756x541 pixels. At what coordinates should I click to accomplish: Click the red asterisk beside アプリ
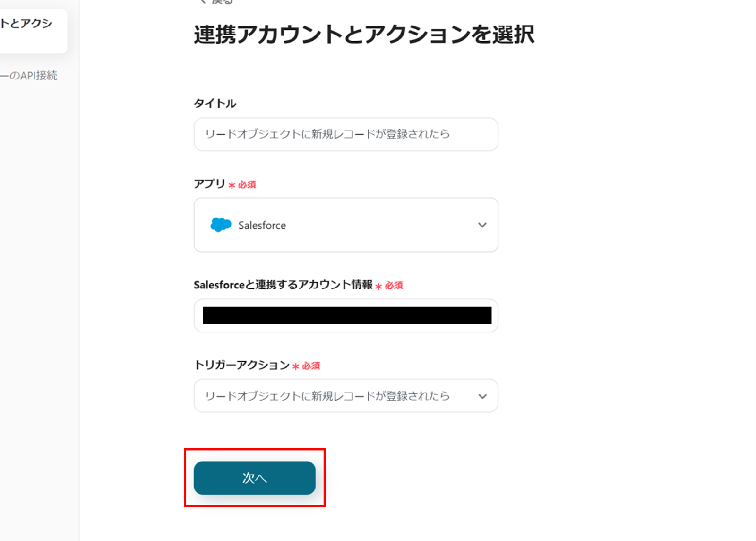(x=232, y=185)
